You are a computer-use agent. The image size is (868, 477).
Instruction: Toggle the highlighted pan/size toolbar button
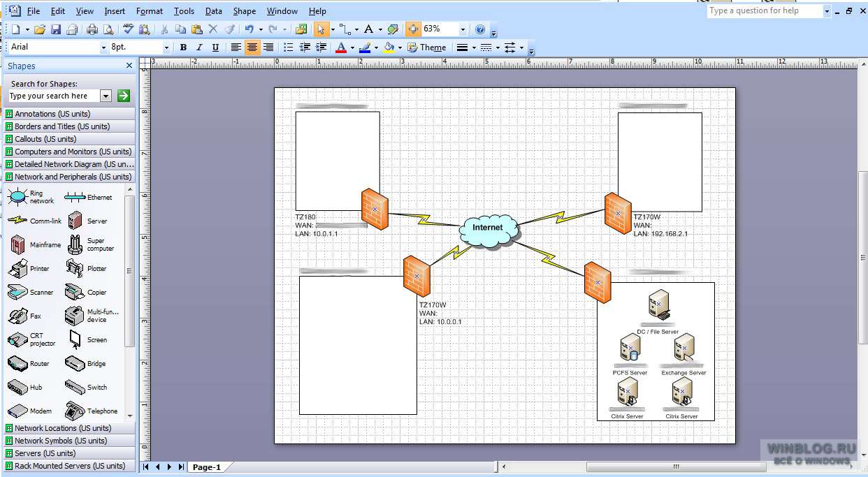pos(413,29)
